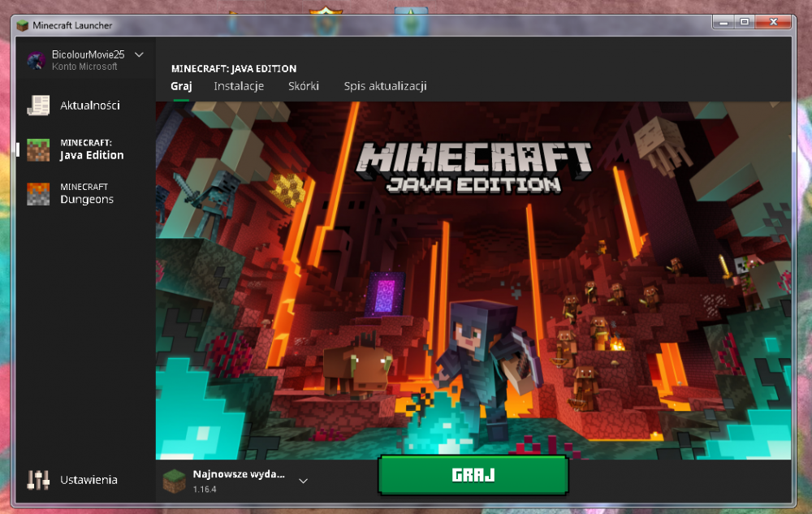
Task: Switch to the Graj tab
Action: (x=181, y=86)
